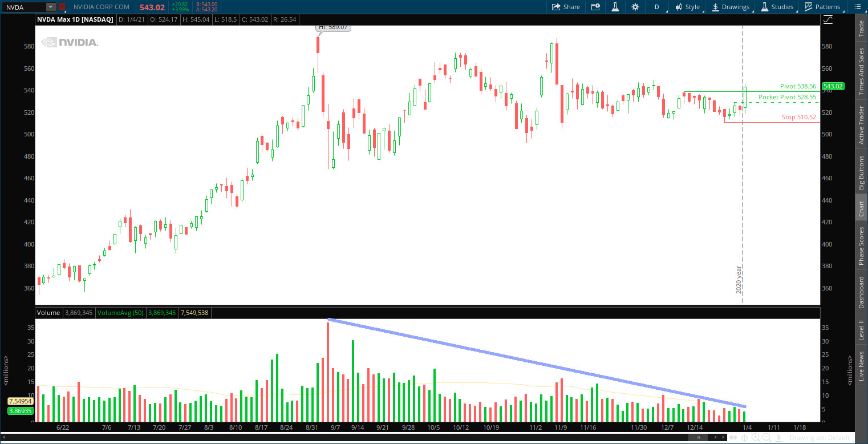Viewport: 868px width, 444px height.
Task: Click the 7.54954 volume axis value tag
Action: pyautogui.click(x=20, y=401)
